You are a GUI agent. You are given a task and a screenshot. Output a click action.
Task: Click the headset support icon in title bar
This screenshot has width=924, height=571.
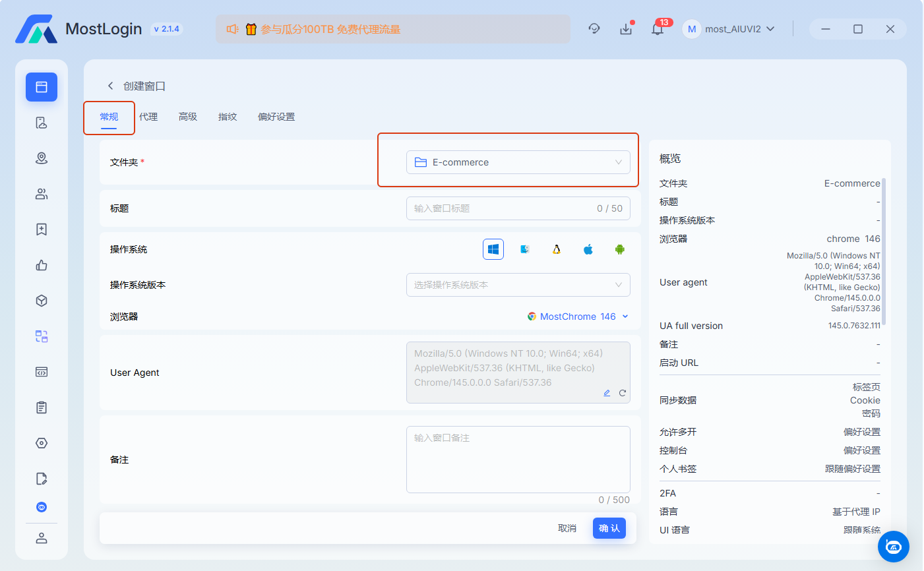(594, 29)
